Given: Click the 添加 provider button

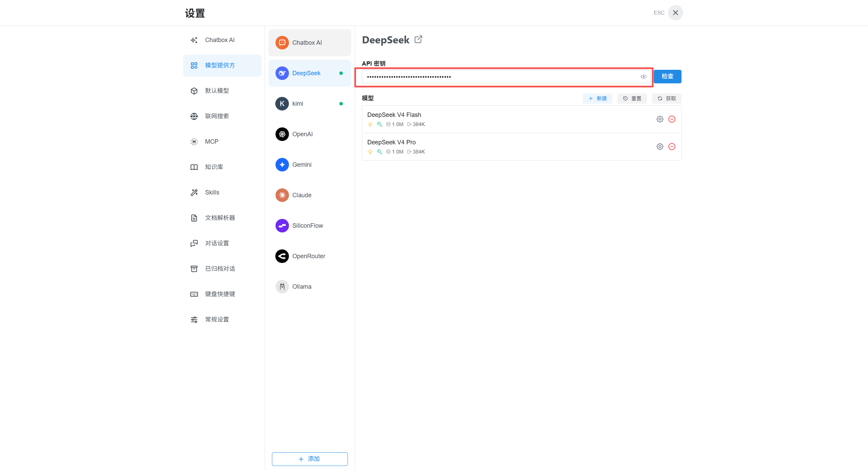Looking at the screenshot, I should [x=310, y=459].
